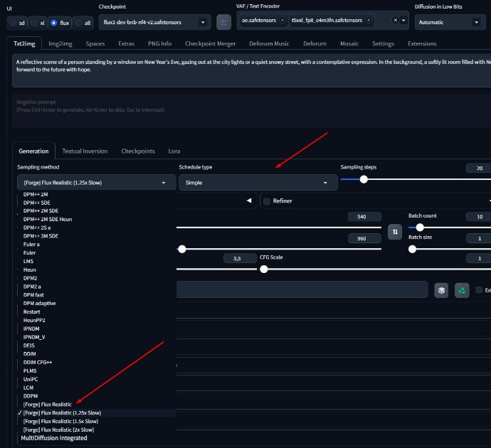
Task: Open the Settings tab
Action: click(x=384, y=43)
